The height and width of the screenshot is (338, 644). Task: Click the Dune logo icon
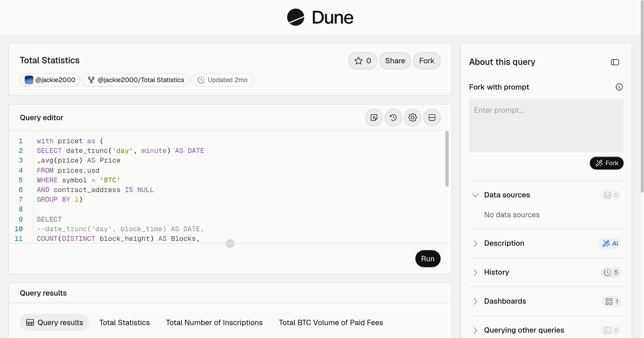coord(295,17)
